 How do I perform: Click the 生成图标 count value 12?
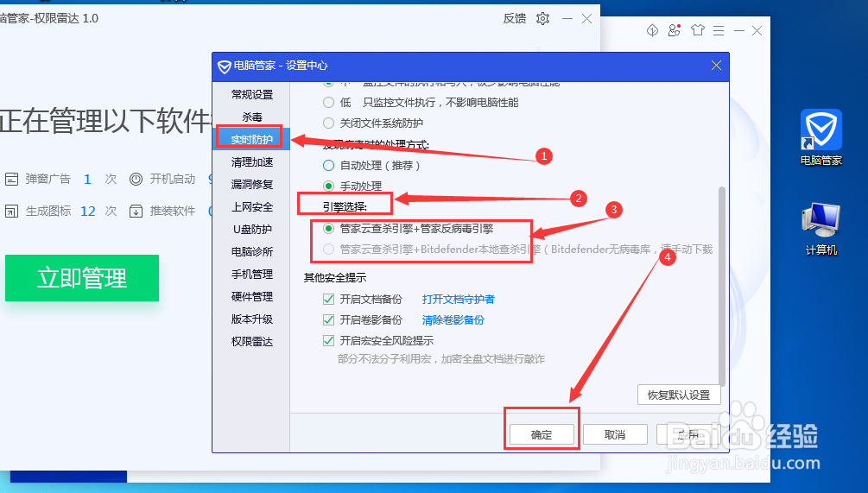pyautogui.click(x=88, y=212)
